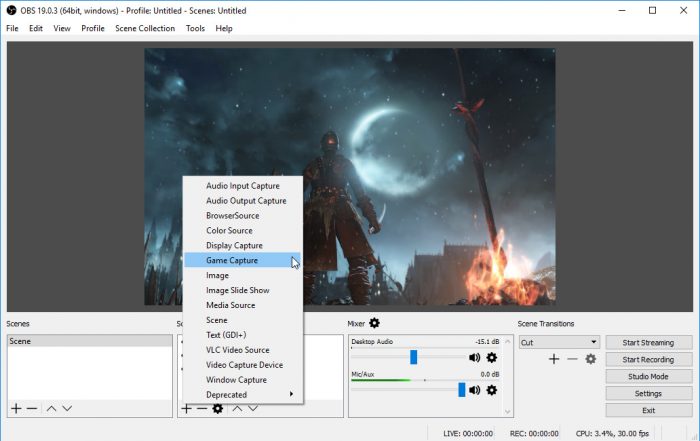Mute Desktop Audio speaker icon
Screen dimensions: 700x441
[x=475, y=358]
